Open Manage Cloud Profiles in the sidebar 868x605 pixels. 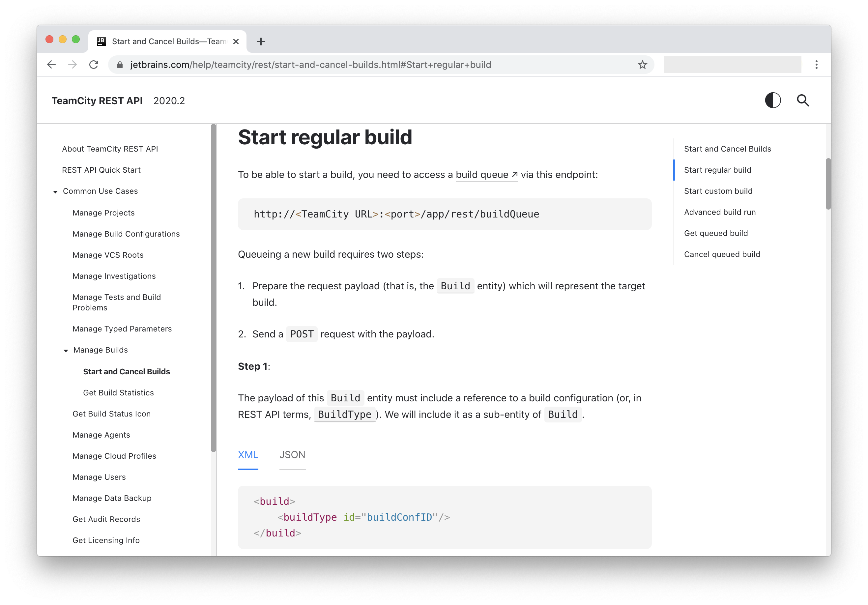115,456
